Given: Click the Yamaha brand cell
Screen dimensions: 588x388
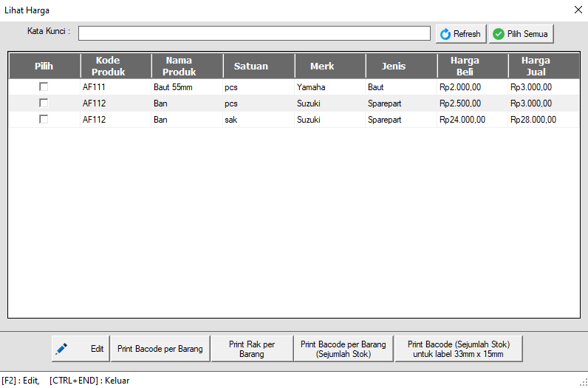Looking at the screenshot, I should coord(330,87).
